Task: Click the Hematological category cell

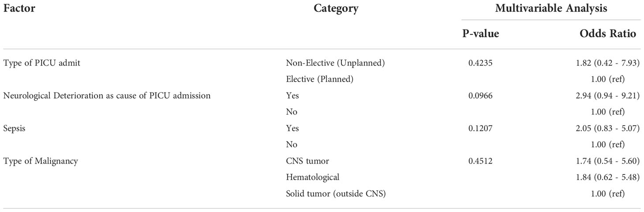Action: click(313, 177)
